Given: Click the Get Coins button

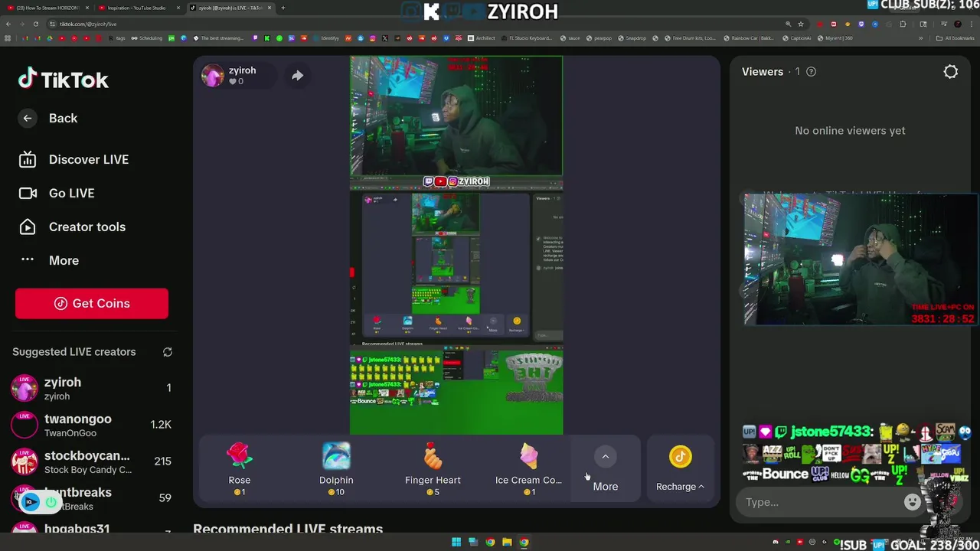Looking at the screenshot, I should (92, 303).
